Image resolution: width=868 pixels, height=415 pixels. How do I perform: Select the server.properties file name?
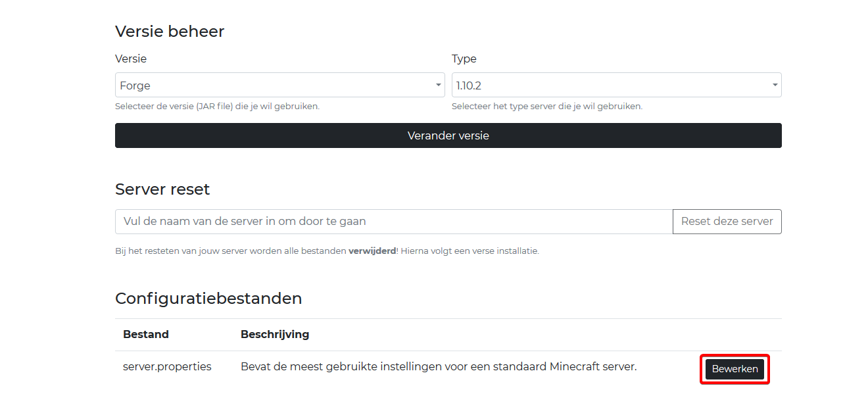point(167,367)
